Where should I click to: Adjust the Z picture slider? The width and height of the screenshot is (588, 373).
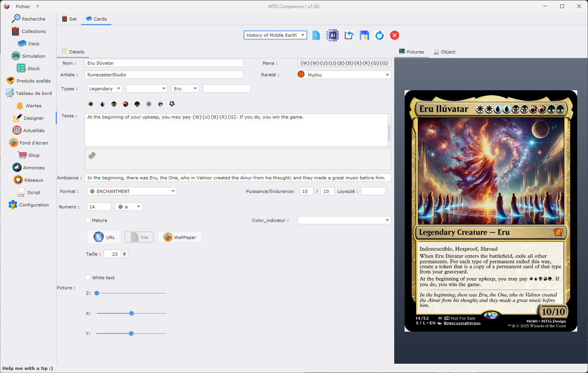pos(132,293)
